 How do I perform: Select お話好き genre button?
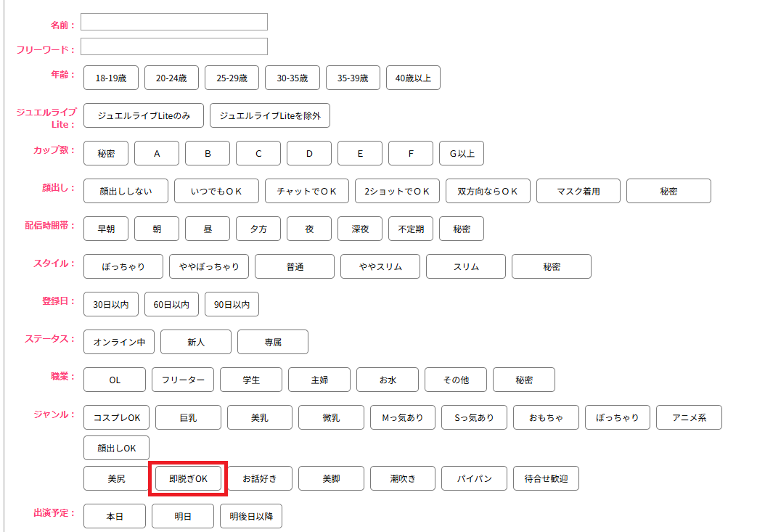260,478
